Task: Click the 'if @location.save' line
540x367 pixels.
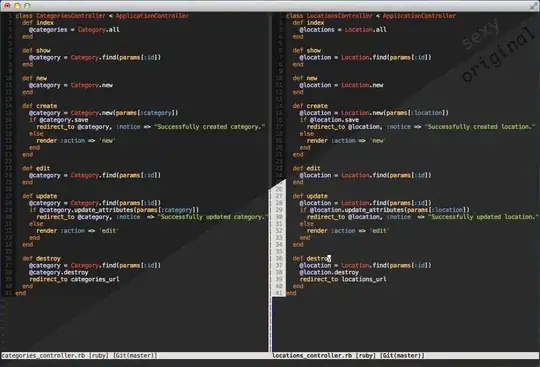Action: click(329, 120)
